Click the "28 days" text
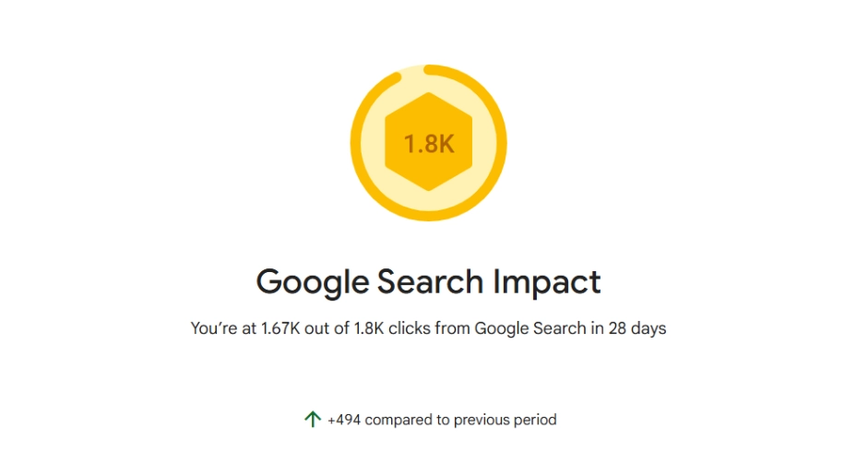The height and width of the screenshot is (451, 868). [x=636, y=328]
